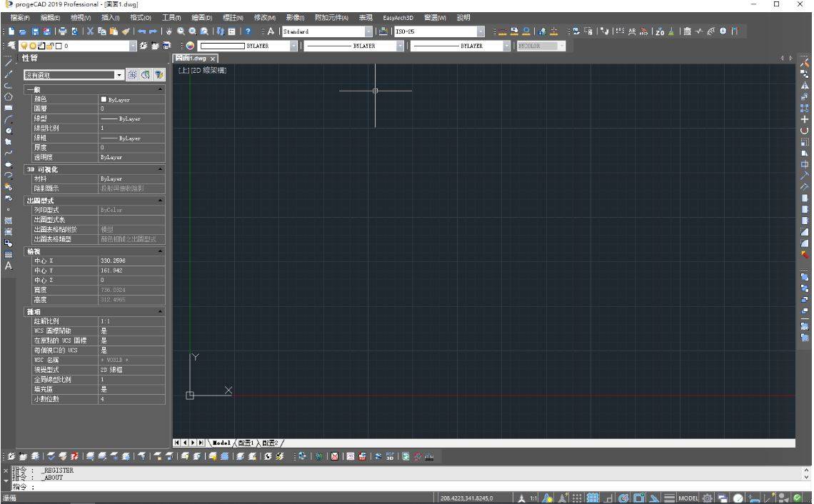814x504 pixels.
Task: Click the layer 0 color square swatch
Action: point(59,46)
